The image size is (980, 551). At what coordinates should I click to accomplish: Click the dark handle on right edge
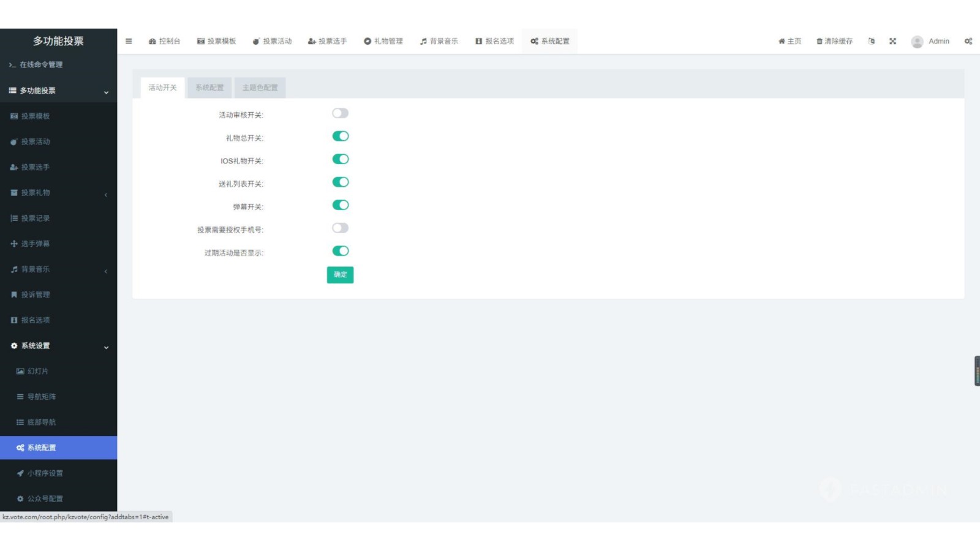point(977,371)
